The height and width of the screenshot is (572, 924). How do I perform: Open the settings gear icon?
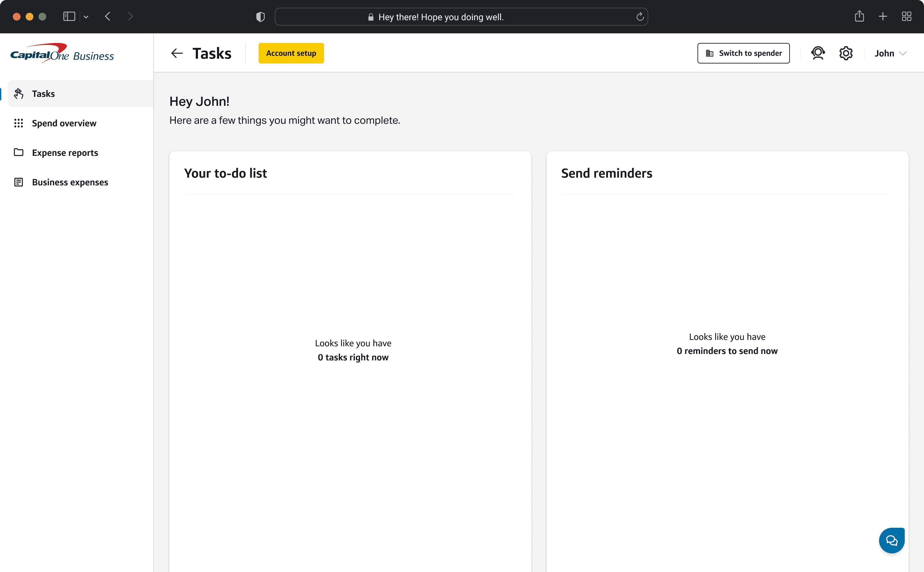pos(846,53)
